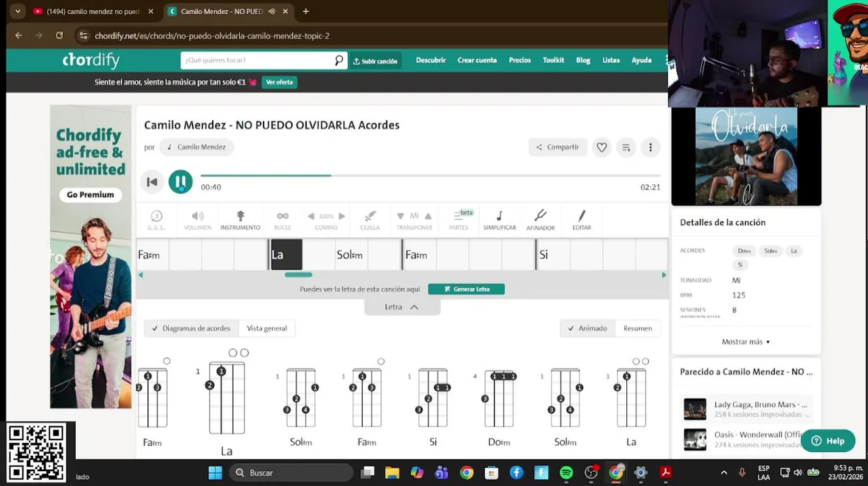Expand Mostrar más song details

(x=746, y=342)
